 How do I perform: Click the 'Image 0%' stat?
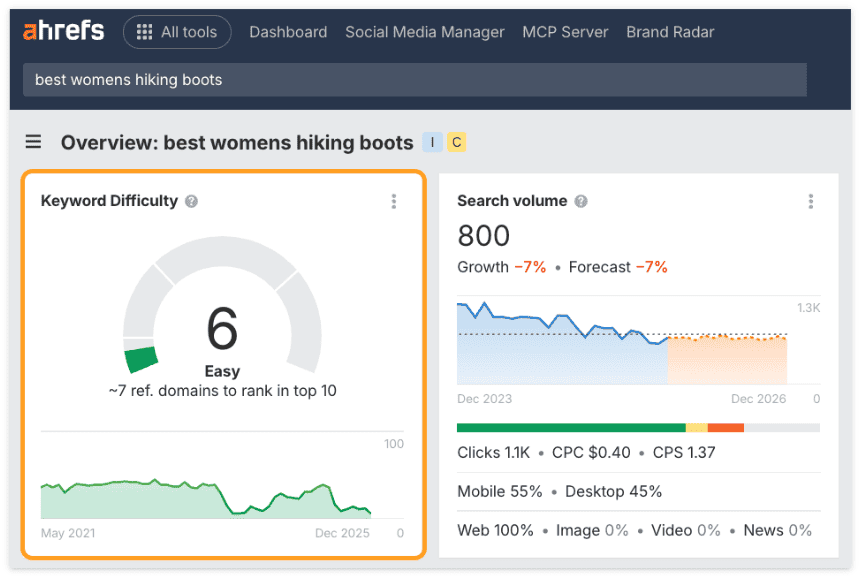[x=592, y=530]
